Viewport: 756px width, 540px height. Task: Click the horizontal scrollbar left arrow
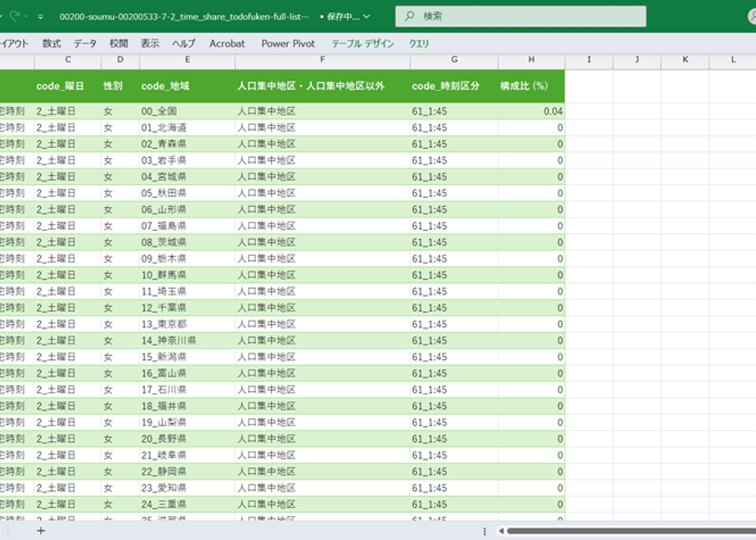[501, 531]
